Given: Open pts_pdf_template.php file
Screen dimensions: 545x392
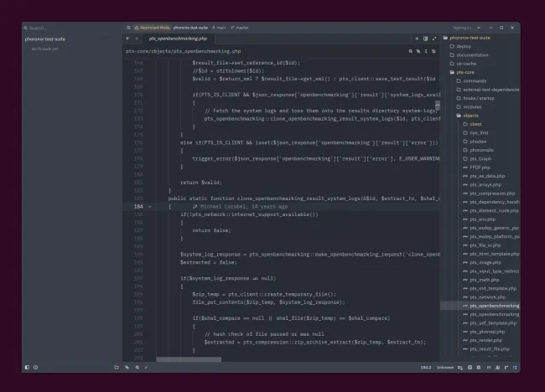Looking at the screenshot, I should [490, 323].
